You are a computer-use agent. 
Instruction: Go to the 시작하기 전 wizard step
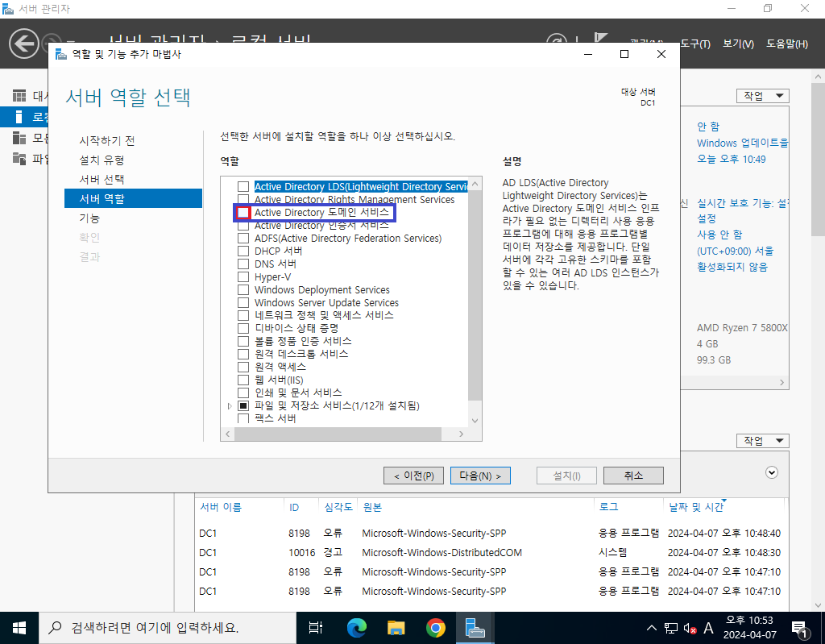[107, 140]
